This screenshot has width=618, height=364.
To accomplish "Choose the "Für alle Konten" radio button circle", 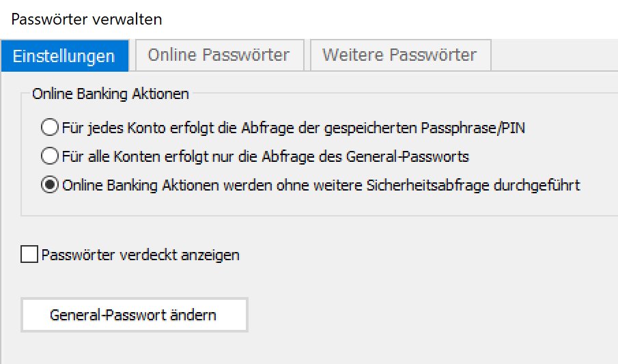I will click(x=50, y=157).
